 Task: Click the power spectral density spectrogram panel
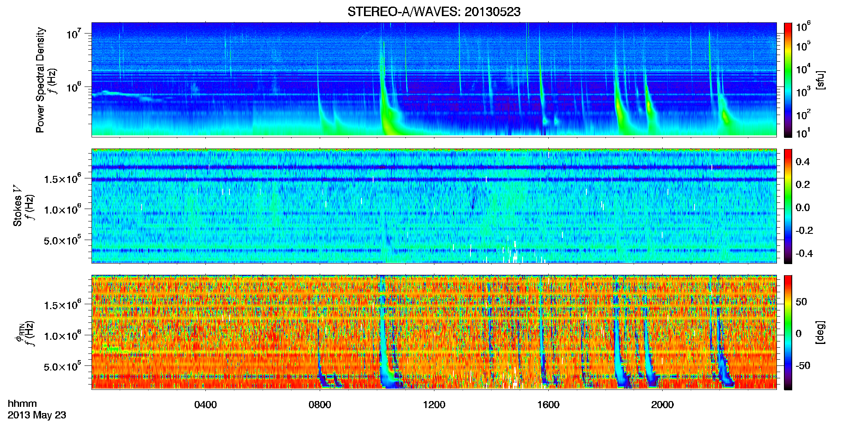click(434, 79)
